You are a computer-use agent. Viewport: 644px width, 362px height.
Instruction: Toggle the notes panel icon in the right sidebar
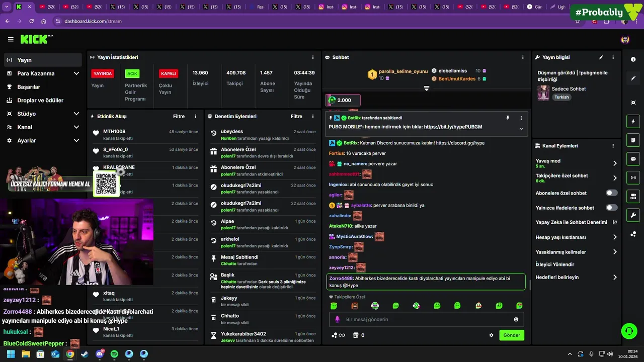tap(633, 140)
